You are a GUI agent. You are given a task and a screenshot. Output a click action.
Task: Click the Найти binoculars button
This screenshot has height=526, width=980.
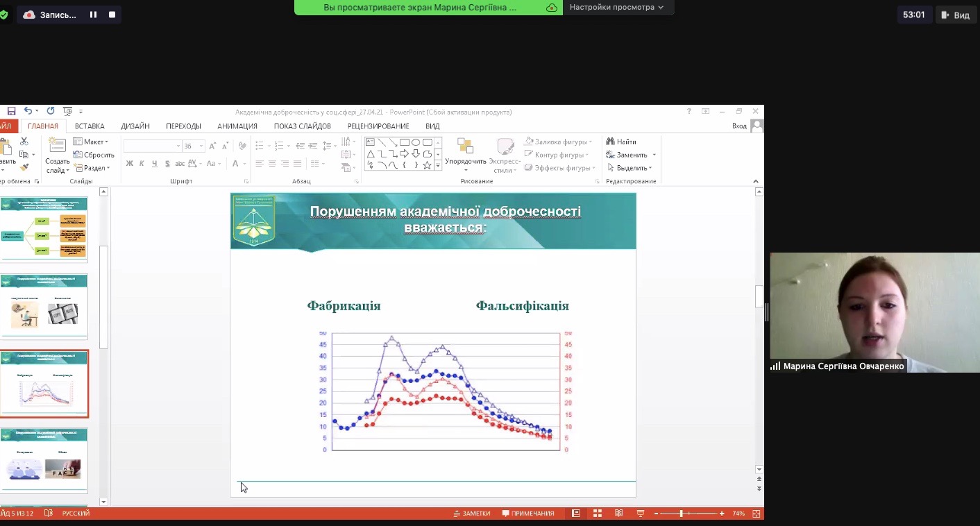[621, 142]
